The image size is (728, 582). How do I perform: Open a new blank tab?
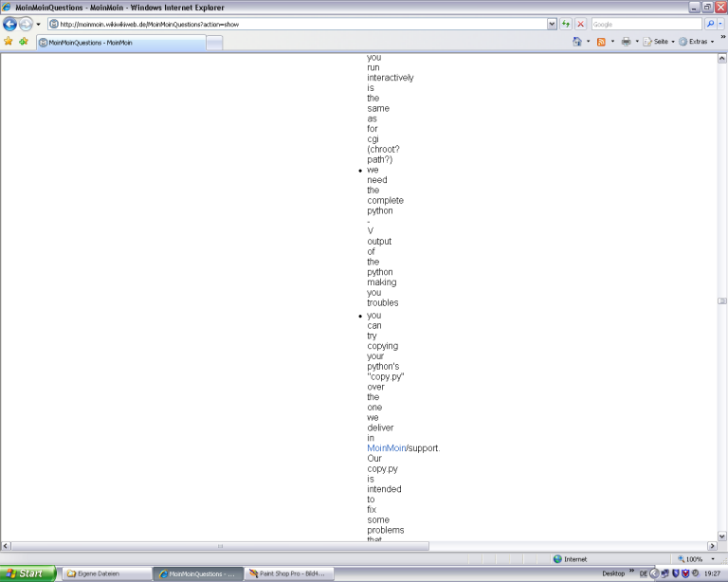214,43
